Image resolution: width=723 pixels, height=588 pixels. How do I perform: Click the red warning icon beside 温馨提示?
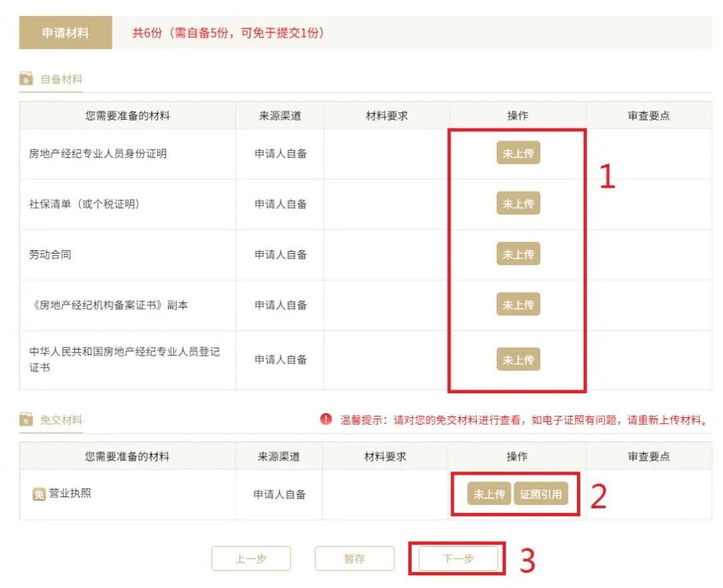point(326,420)
